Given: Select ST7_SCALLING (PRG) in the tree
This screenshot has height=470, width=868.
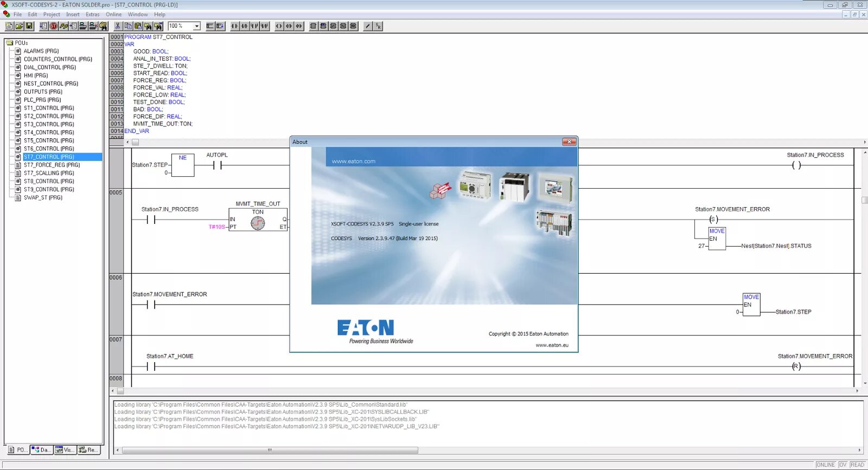Looking at the screenshot, I should 49,173.
